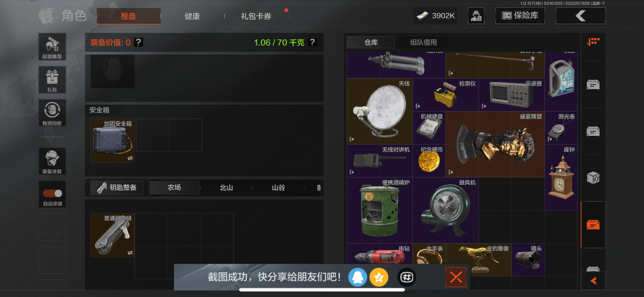Open the 礼包卡券 tab
The height and width of the screenshot is (297, 644).
coord(256,17)
